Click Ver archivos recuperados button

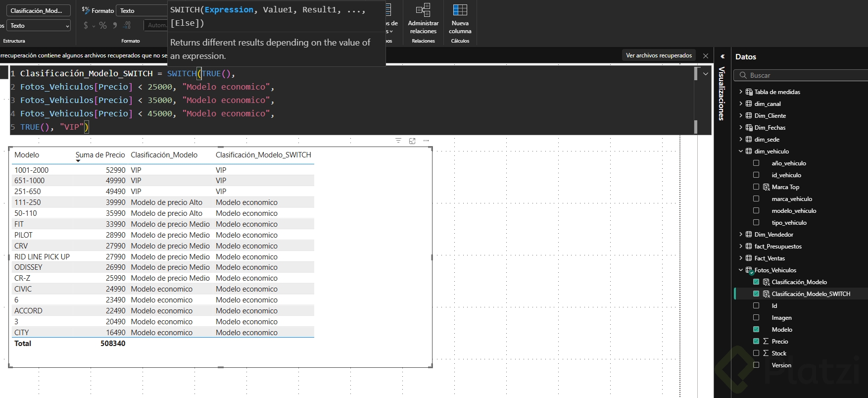pos(659,55)
